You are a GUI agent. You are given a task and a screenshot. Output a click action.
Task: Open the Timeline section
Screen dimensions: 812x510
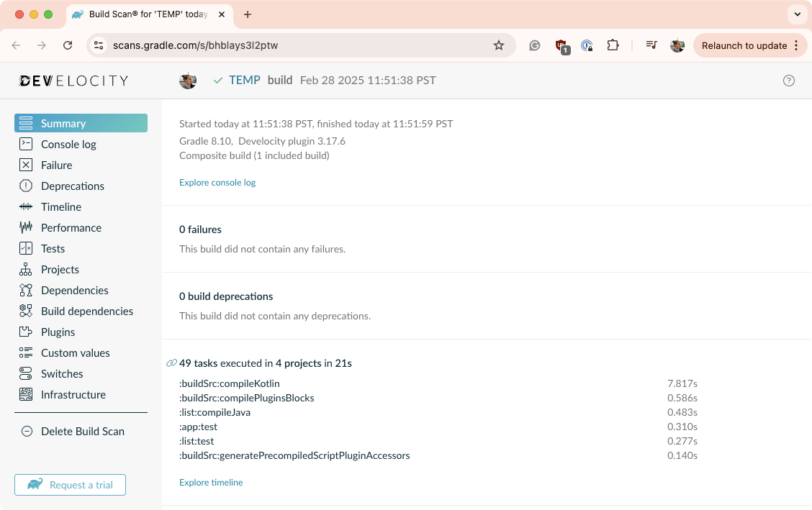point(60,207)
